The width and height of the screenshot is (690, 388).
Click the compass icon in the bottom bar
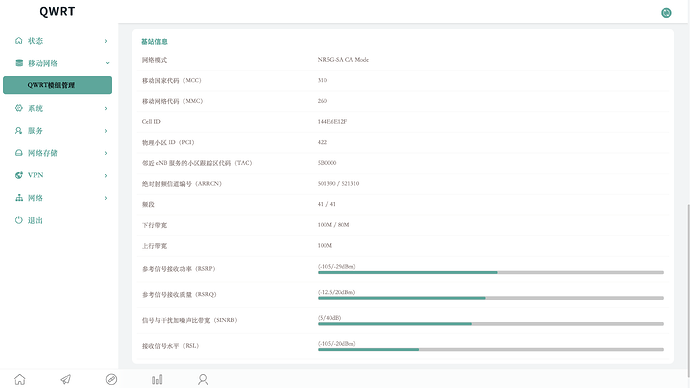(x=111, y=379)
